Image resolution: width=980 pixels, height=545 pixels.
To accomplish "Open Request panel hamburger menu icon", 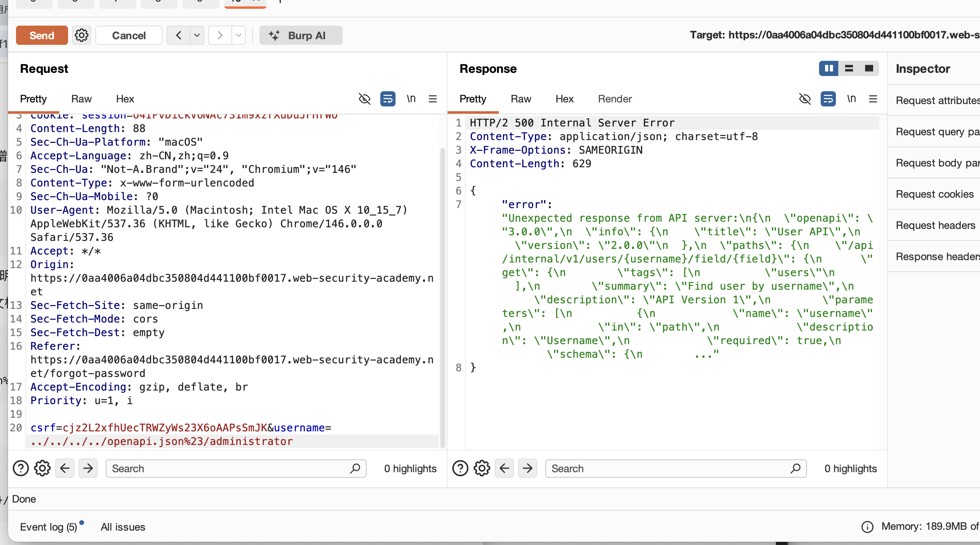I will 433,99.
